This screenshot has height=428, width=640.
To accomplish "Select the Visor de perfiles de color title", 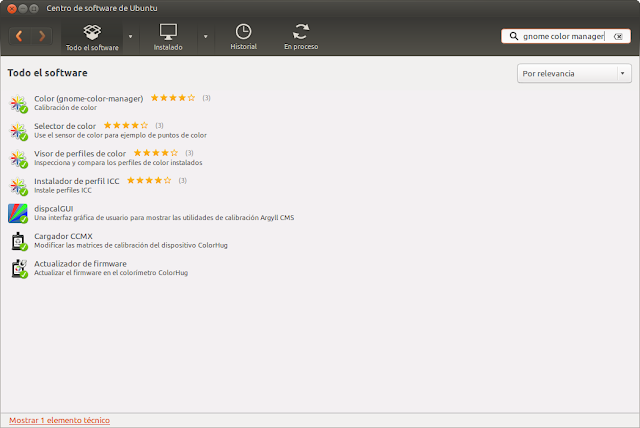I will pos(80,153).
